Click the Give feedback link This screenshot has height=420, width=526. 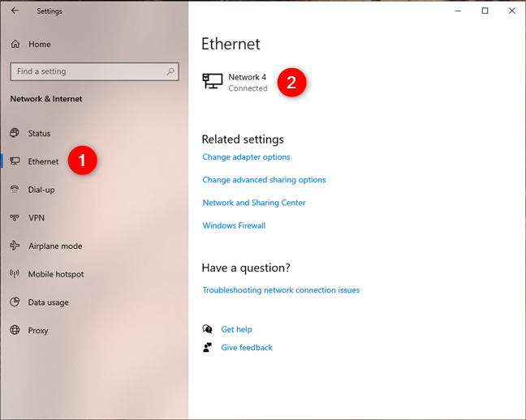point(247,347)
